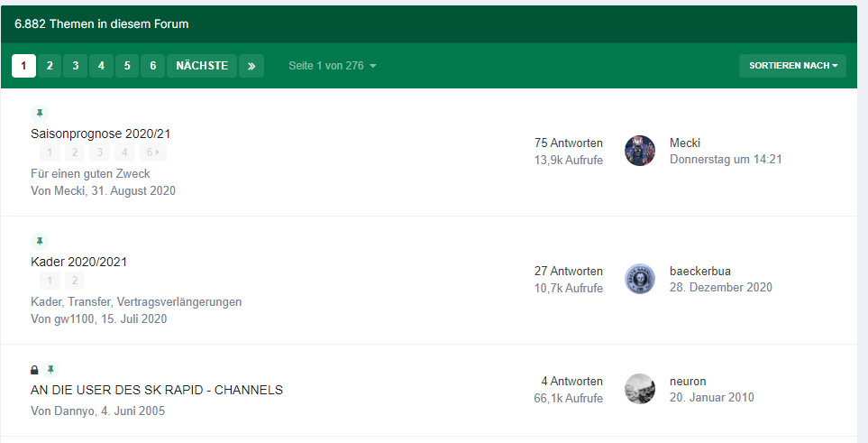Image resolution: width=868 pixels, height=443 pixels.
Task: Go to page 2 of the forum
Action: point(50,66)
